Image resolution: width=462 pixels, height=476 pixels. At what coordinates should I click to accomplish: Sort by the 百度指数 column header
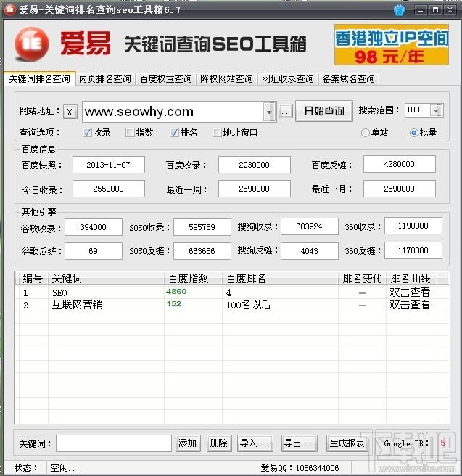(x=193, y=279)
